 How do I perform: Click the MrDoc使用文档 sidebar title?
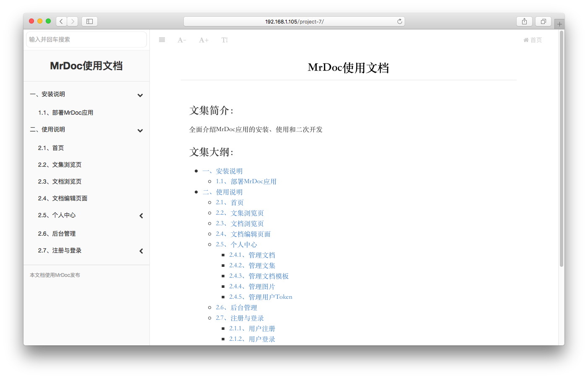86,66
